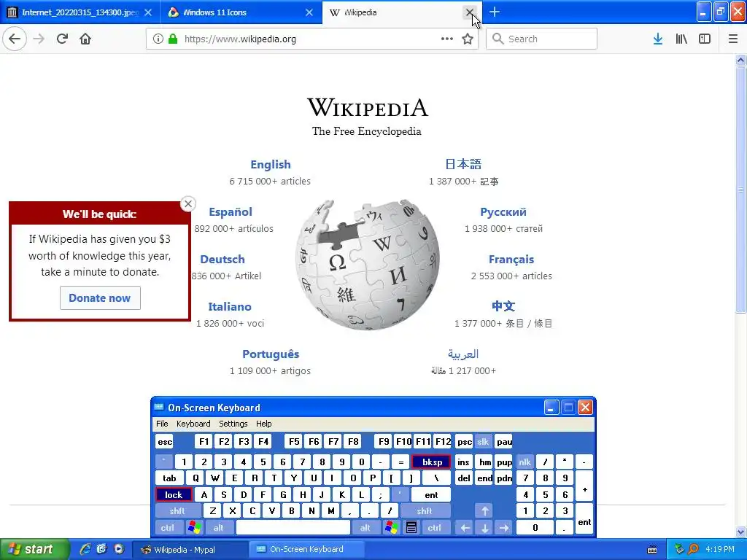Tap the F5 key on On-Screen Keyboard

[294, 441]
